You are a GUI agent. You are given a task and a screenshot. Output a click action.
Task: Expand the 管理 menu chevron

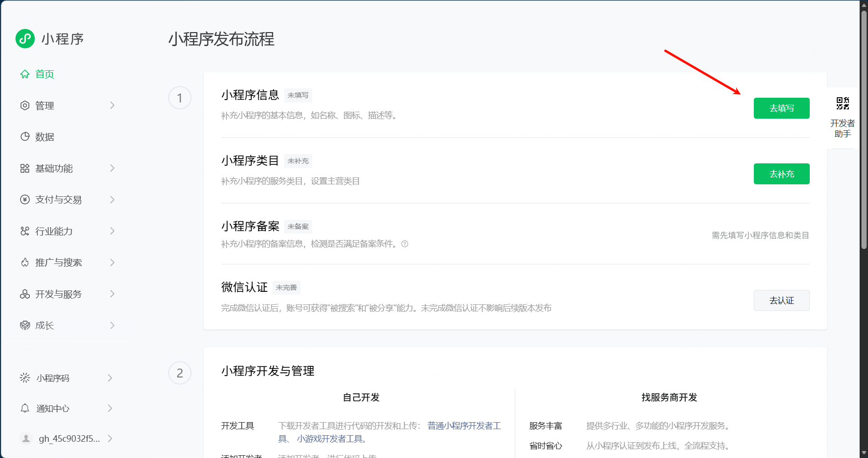(x=112, y=106)
